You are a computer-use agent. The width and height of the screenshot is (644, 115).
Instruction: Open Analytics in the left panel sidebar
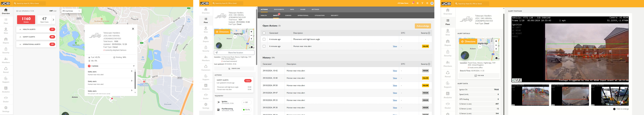click(x=6, y=90)
